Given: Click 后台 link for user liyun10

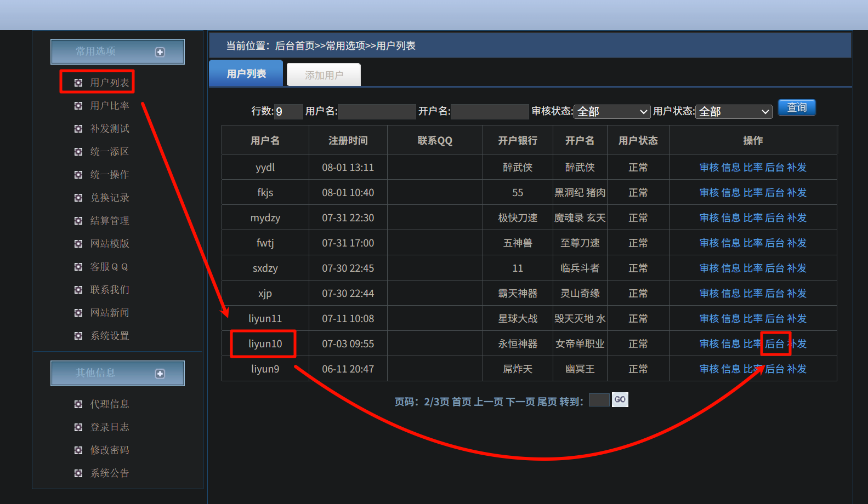Looking at the screenshot, I should point(774,344).
